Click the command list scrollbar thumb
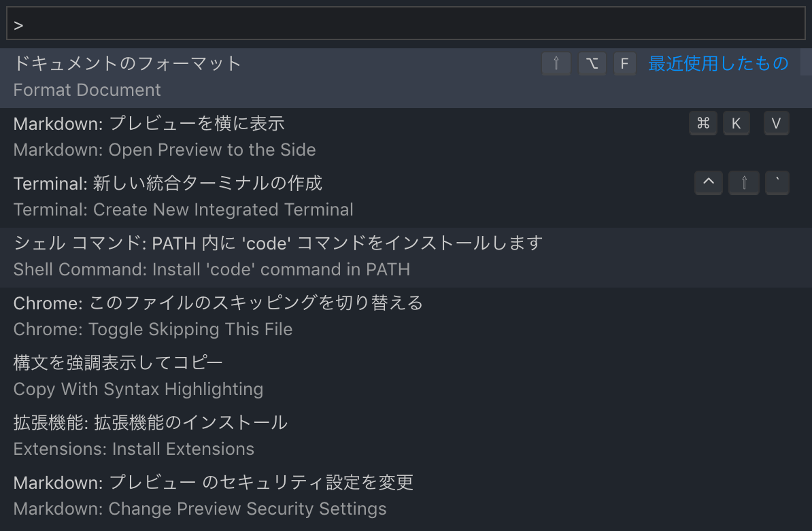 click(806, 62)
